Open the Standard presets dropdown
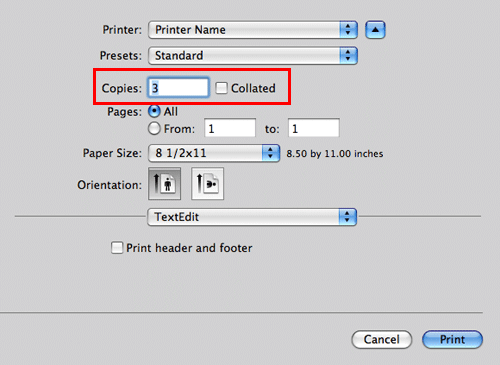Image resolution: width=500 pixels, height=365 pixels. [253, 55]
